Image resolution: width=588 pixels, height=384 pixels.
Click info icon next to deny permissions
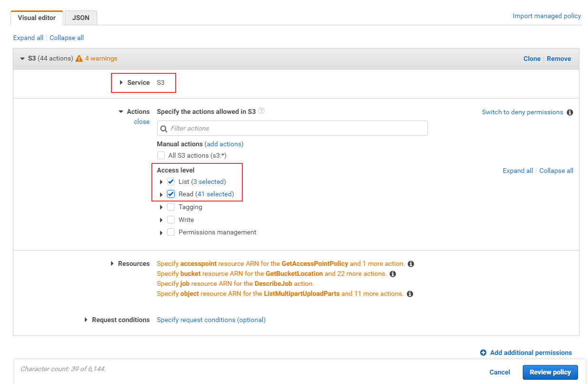[x=570, y=112]
